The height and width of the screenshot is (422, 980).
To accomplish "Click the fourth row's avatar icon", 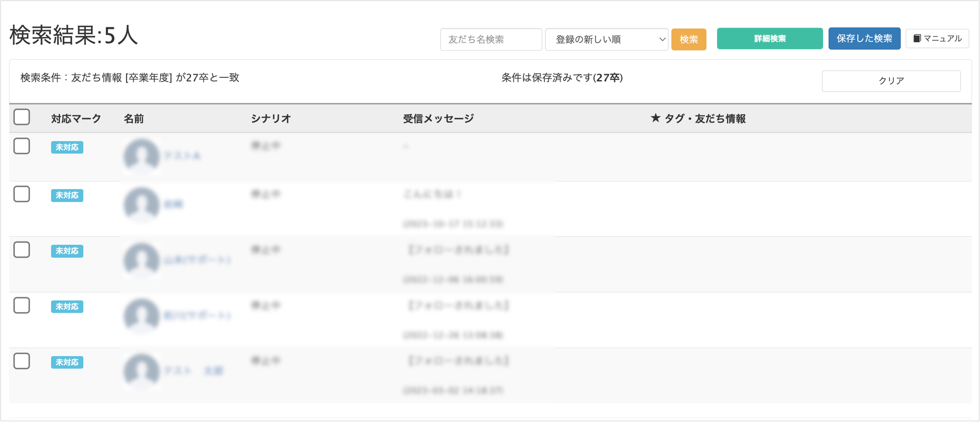I will [x=142, y=315].
